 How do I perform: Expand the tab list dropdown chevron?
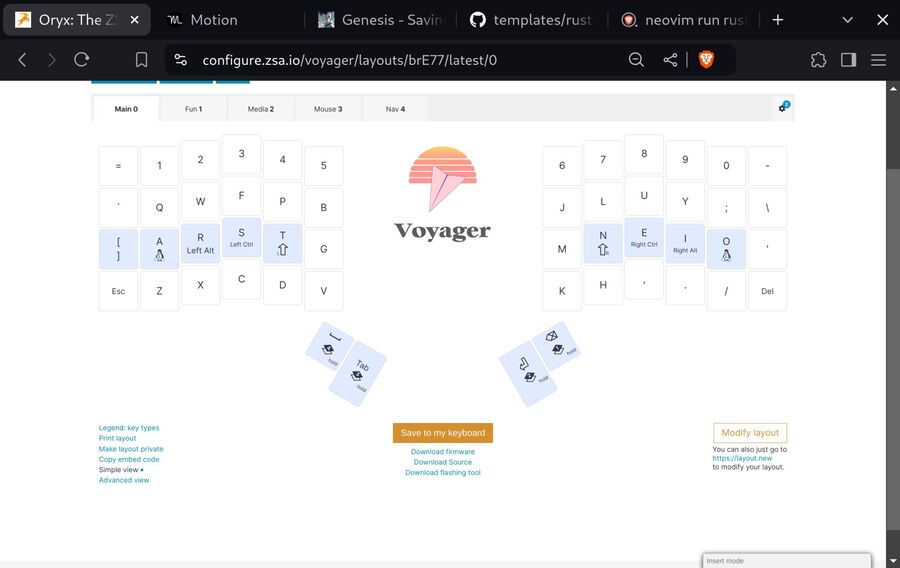848,20
